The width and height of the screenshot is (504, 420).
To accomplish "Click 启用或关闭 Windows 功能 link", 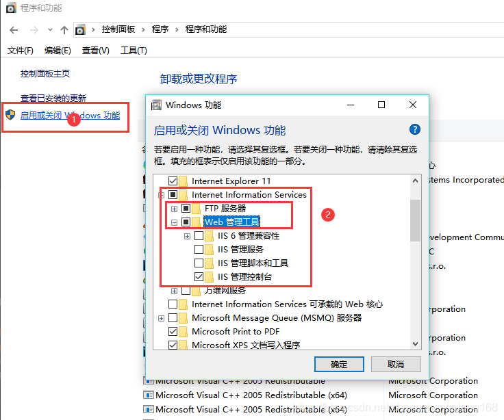I will [x=70, y=116].
